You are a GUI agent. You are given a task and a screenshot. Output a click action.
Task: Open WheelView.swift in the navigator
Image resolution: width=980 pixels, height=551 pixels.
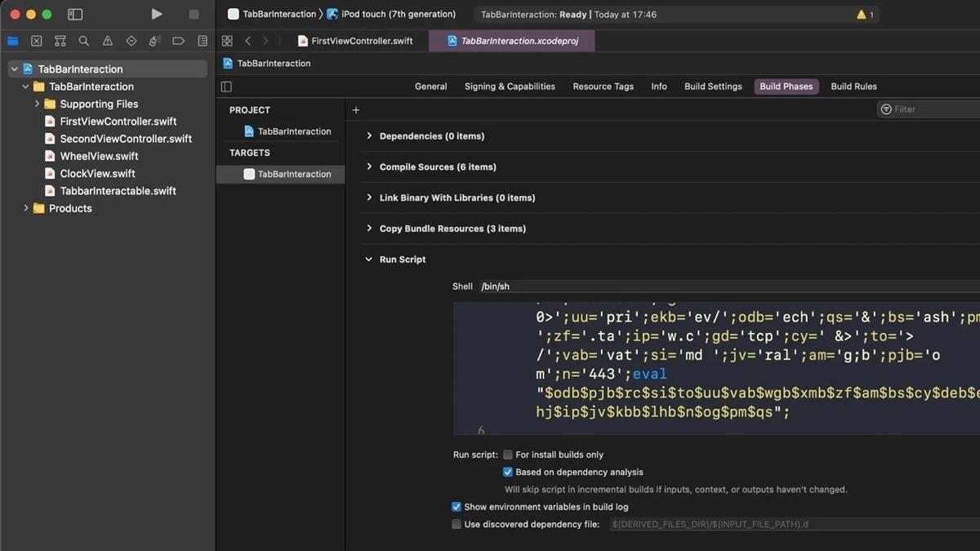tap(99, 156)
